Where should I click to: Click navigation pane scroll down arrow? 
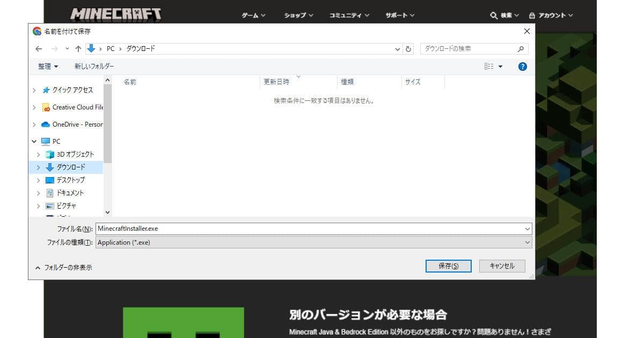click(x=108, y=212)
